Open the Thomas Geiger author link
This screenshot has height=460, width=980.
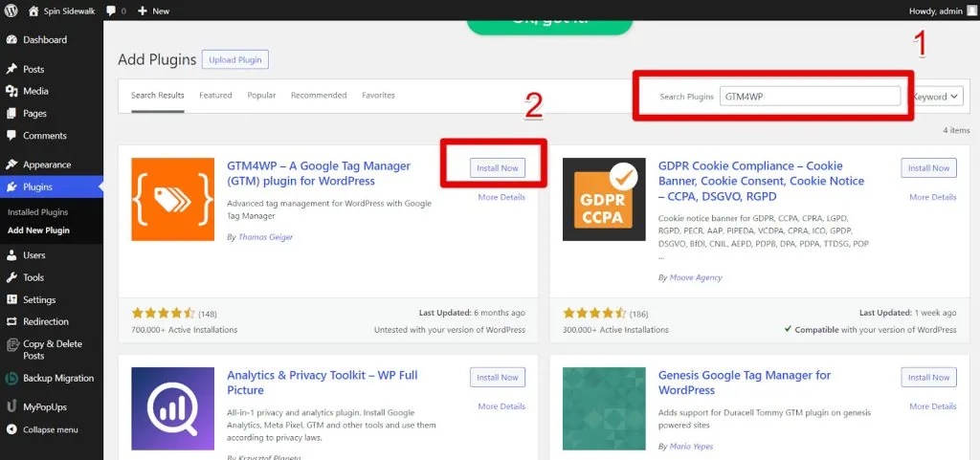267,237
